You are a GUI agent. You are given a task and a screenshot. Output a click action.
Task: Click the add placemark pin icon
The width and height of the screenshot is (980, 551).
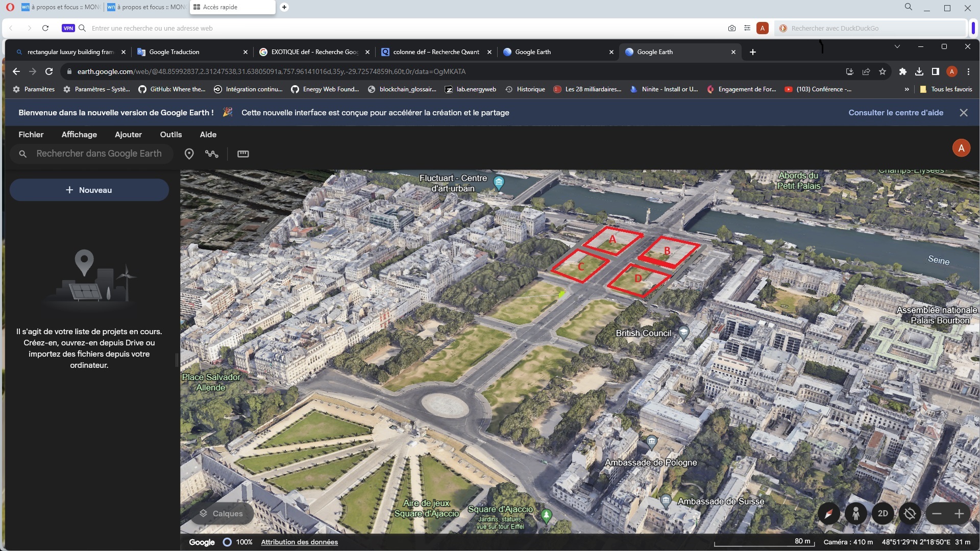point(189,154)
